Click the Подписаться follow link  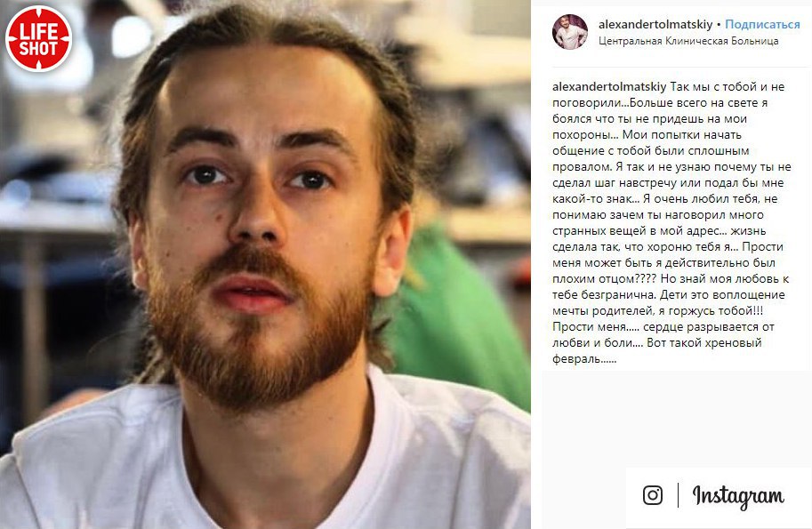click(x=762, y=24)
